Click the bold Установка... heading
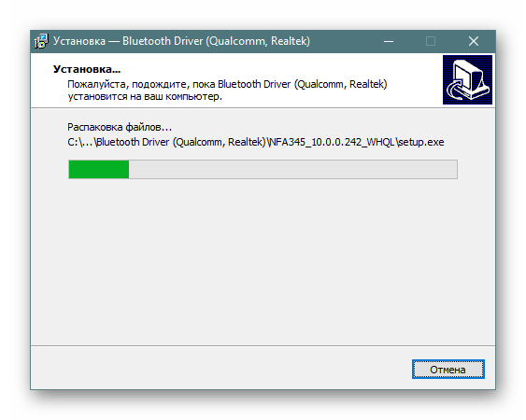Screen dimensions: 526x420 pyautogui.click(x=87, y=69)
